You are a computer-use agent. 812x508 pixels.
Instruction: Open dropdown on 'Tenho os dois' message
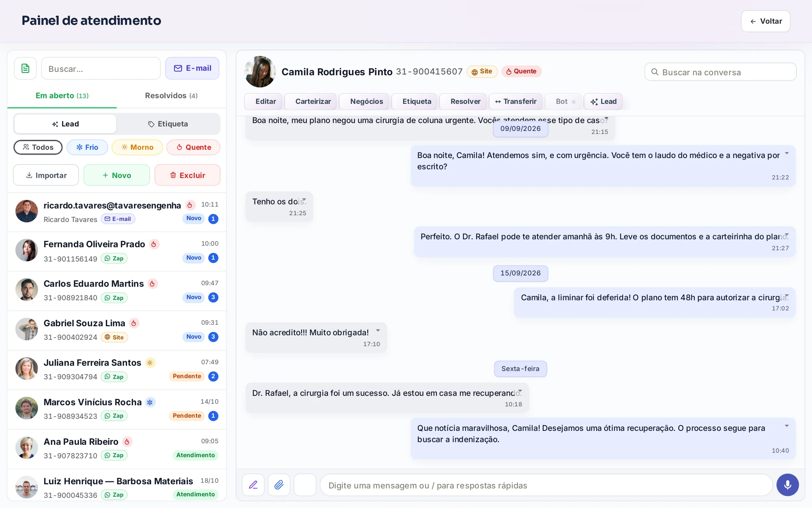[x=304, y=199]
